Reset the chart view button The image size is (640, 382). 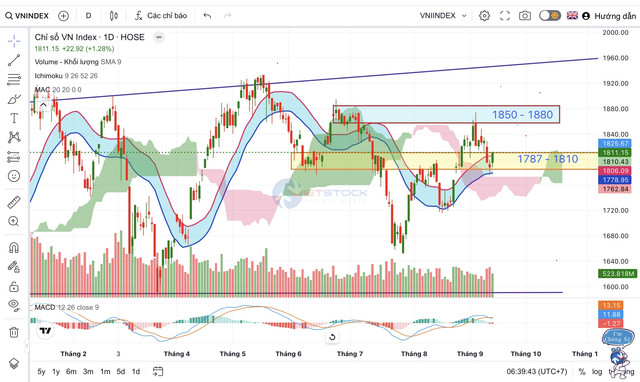[332, 337]
